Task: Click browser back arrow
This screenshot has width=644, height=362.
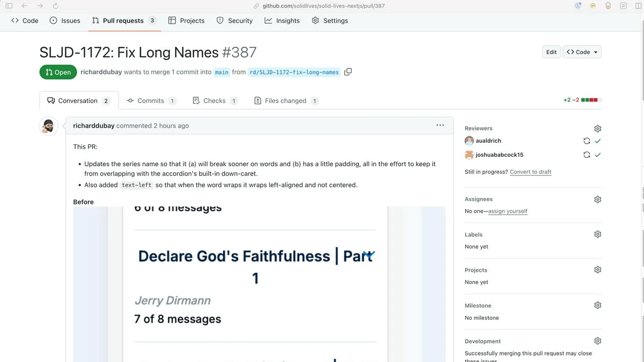Action: [24, 6]
